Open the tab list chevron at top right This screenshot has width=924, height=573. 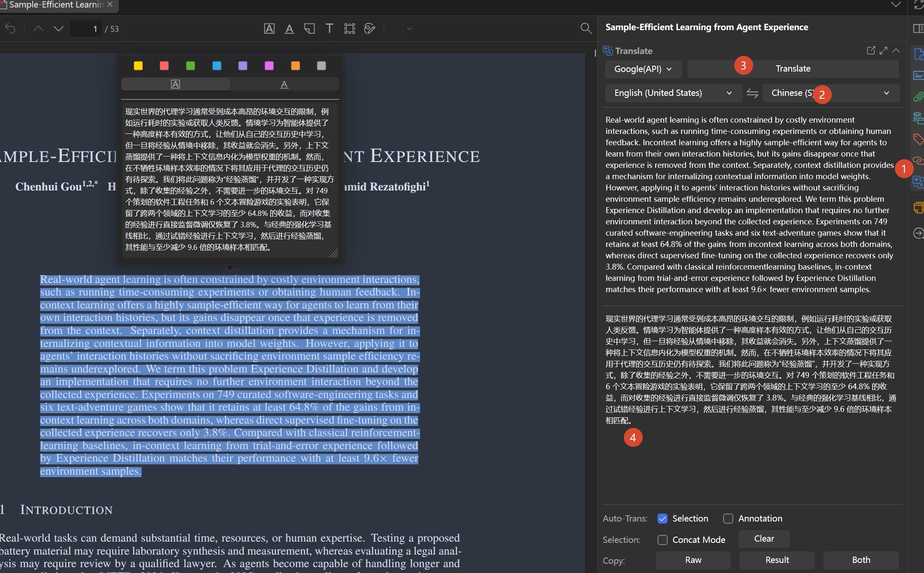pyautogui.click(x=896, y=5)
